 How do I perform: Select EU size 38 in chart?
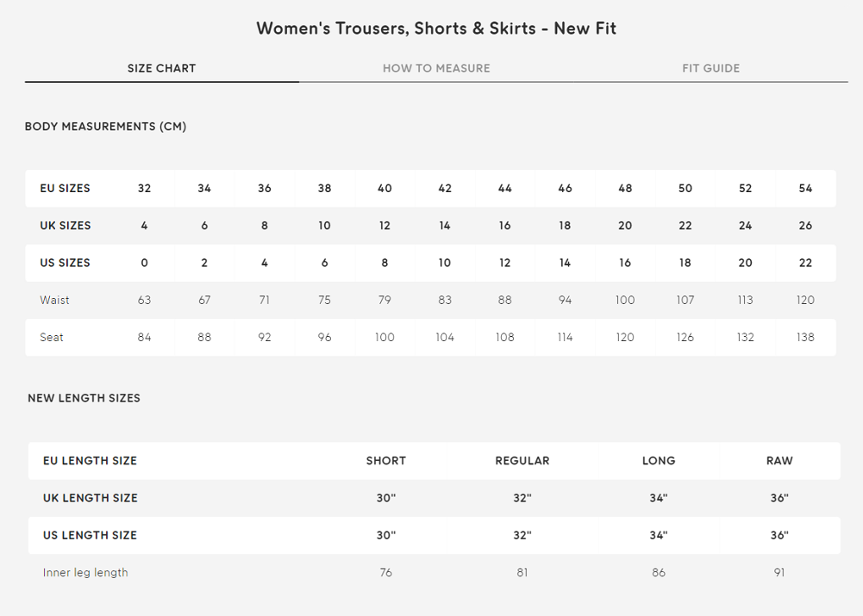pos(324,189)
